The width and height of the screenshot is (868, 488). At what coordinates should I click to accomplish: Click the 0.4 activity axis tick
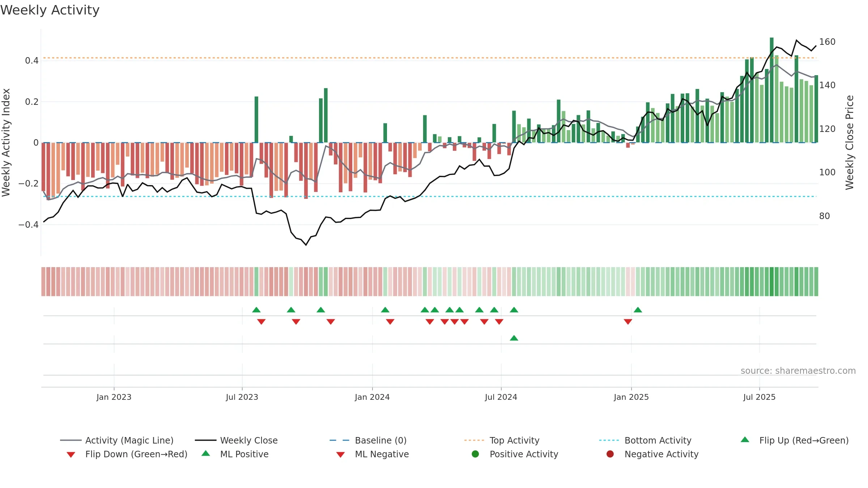point(32,61)
